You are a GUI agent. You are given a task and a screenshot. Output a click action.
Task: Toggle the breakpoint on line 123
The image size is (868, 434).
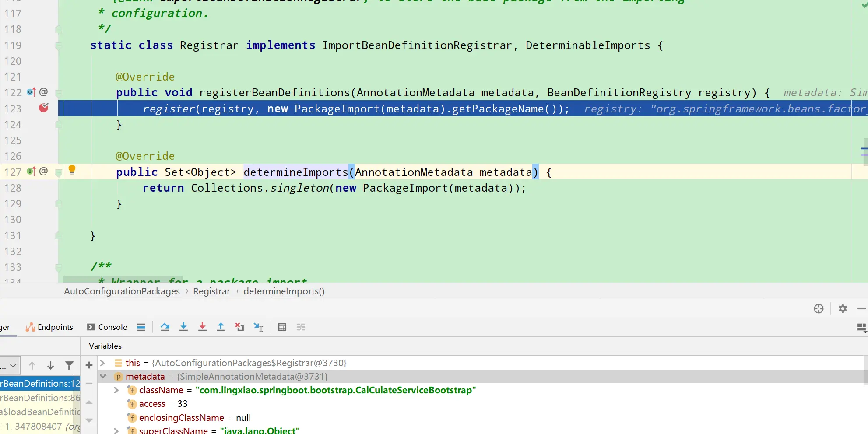(x=44, y=108)
